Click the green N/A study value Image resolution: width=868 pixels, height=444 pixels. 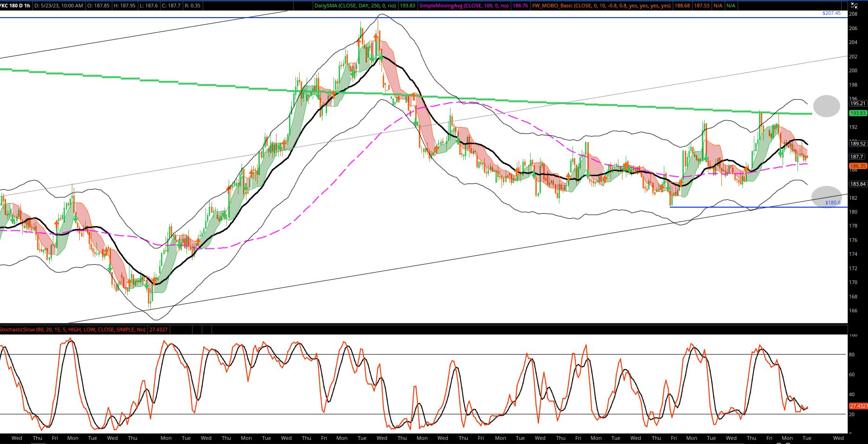point(731,6)
